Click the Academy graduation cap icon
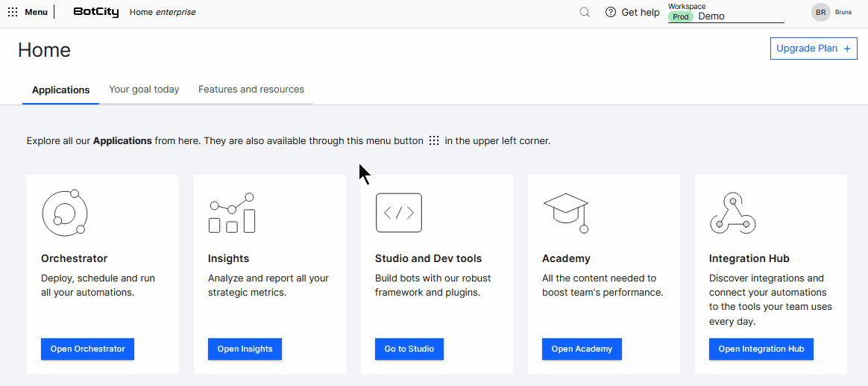This screenshot has width=868, height=386. (x=566, y=213)
